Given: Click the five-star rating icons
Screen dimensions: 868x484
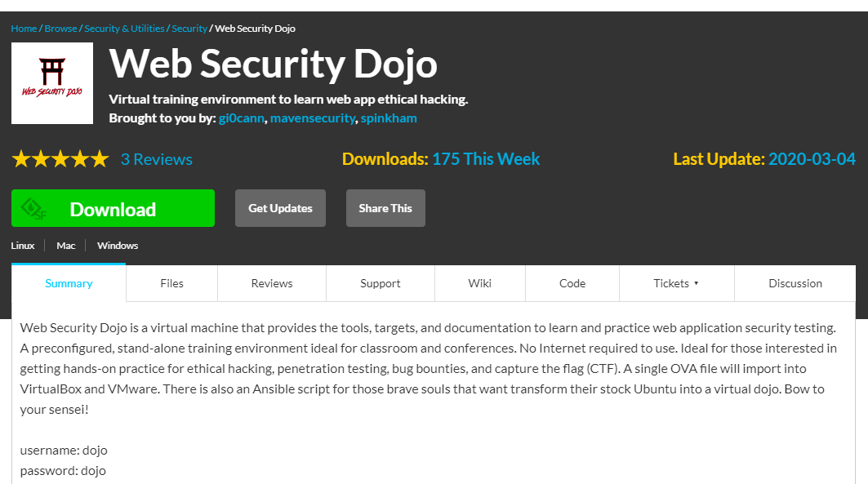Looking at the screenshot, I should tap(60, 159).
